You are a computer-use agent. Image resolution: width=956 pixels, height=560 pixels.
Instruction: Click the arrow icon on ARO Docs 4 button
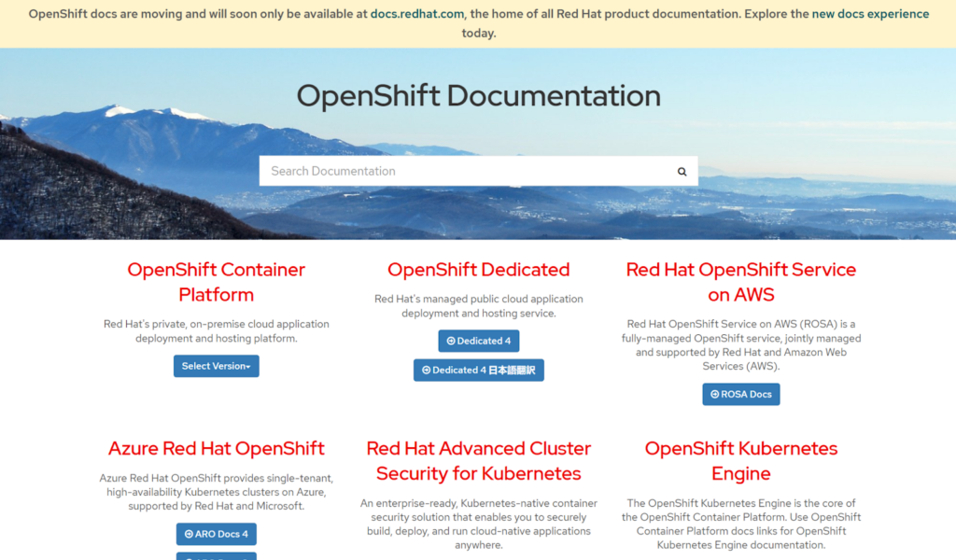[188, 535]
